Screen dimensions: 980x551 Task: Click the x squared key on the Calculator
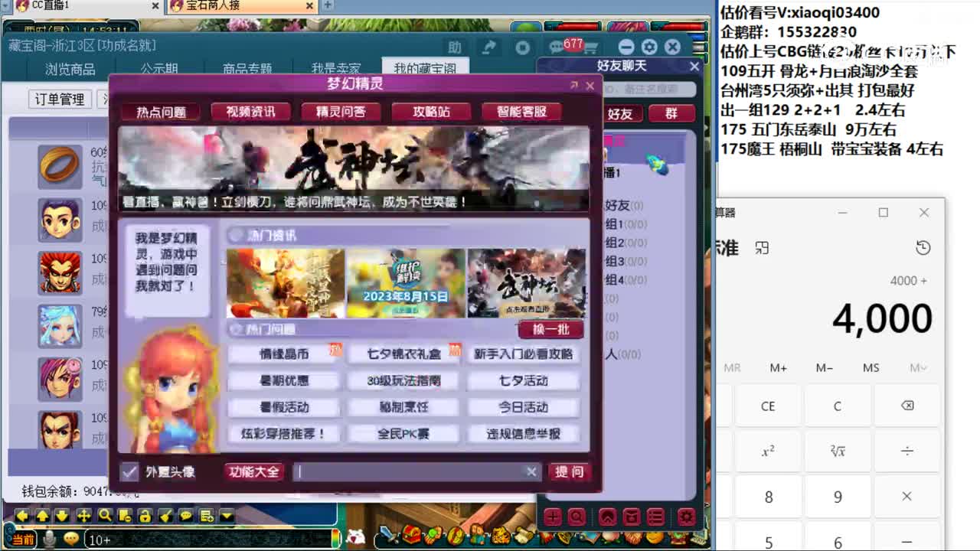coord(768,452)
